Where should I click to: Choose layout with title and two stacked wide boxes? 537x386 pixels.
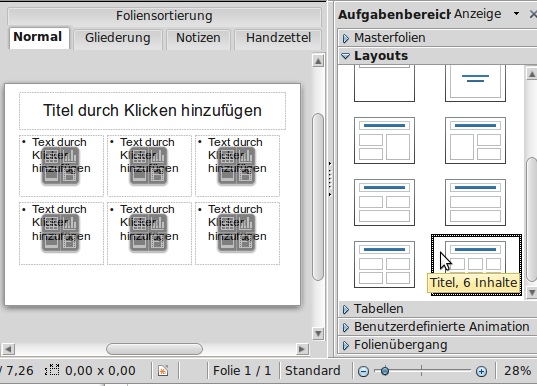pos(475,202)
